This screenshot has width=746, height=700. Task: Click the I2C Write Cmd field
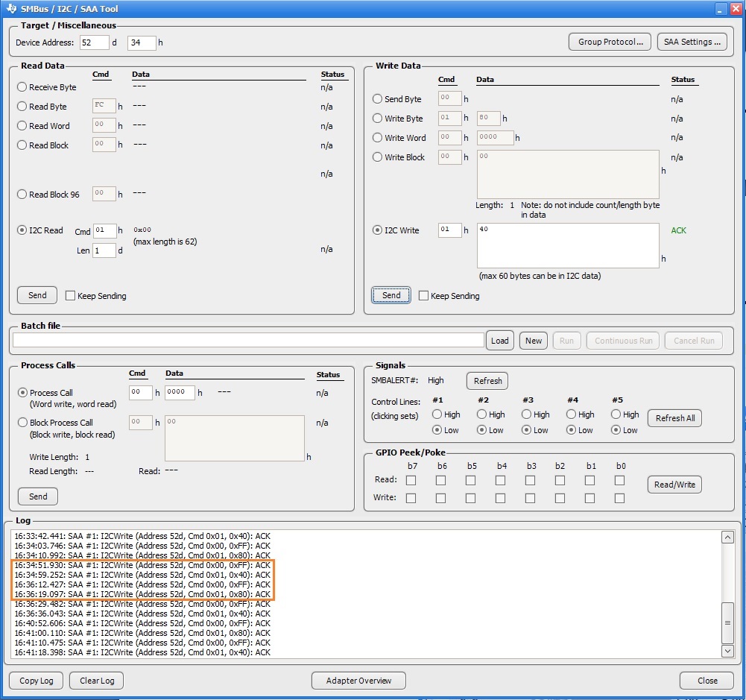tap(450, 230)
